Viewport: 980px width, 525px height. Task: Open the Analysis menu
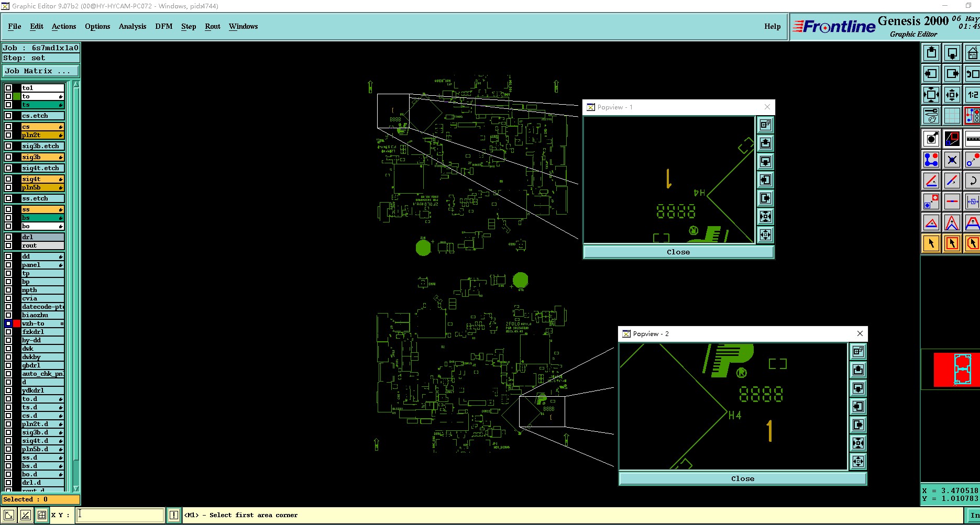click(x=133, y=26)
